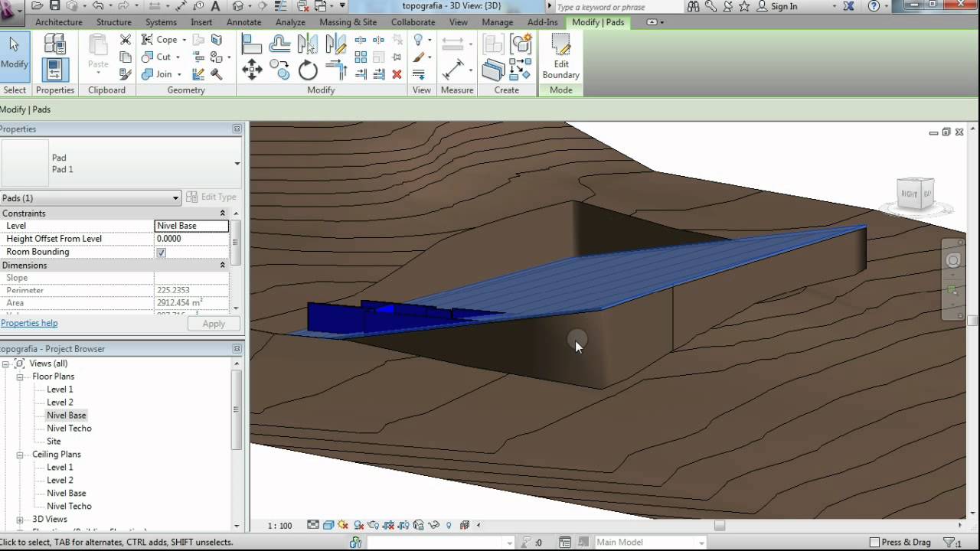This screenshot has height=551, width=980.
Task: Select the Offset tool
Action: click(279, 44)
